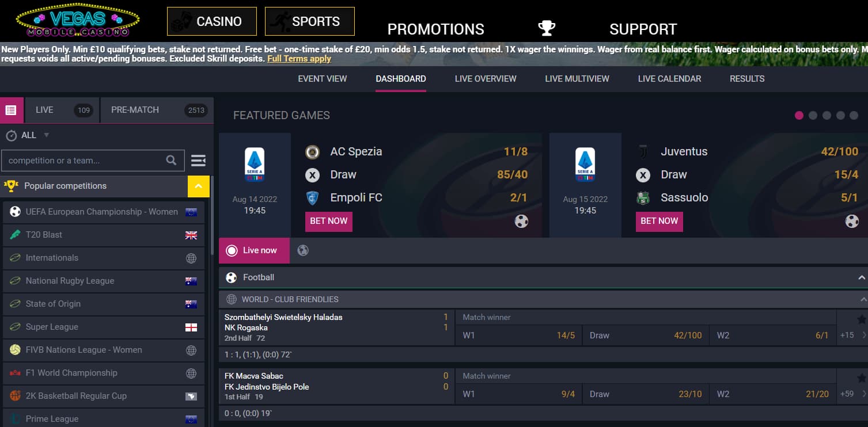The width and height of the screenshot is (868, 427).
Task: Select the second featured games carousel dot
Action: point(813,115)
